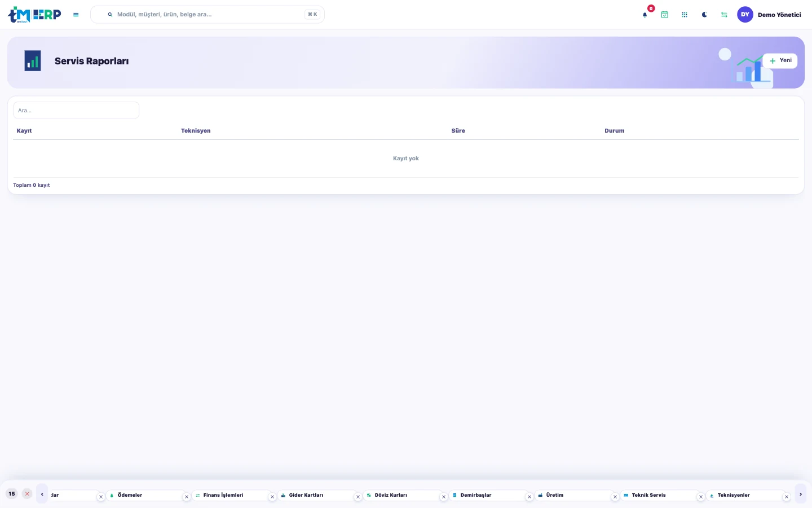The width and height of the screenshot is (812, 508).
Task: Close the Teknisyenler tab
Action: (787, 497)
